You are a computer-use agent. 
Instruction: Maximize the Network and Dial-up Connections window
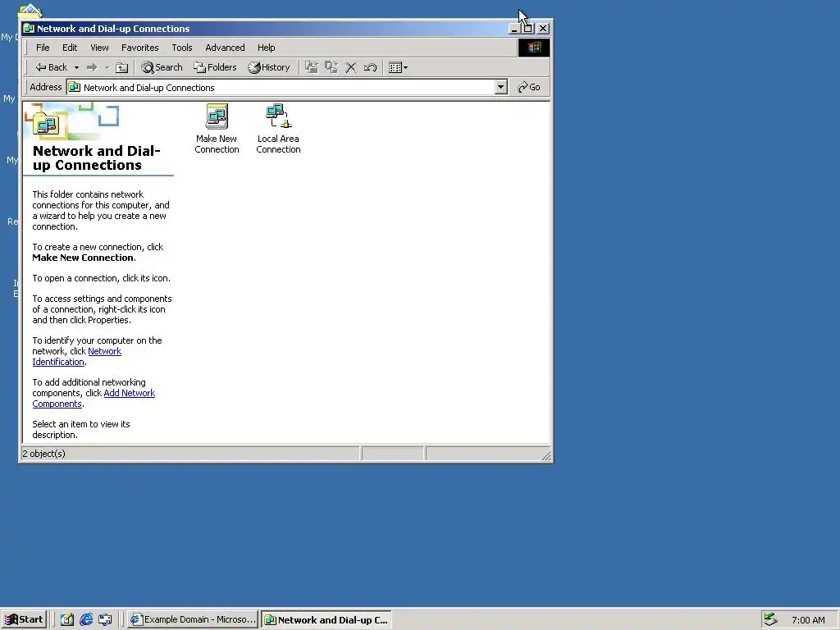[527, 29]
